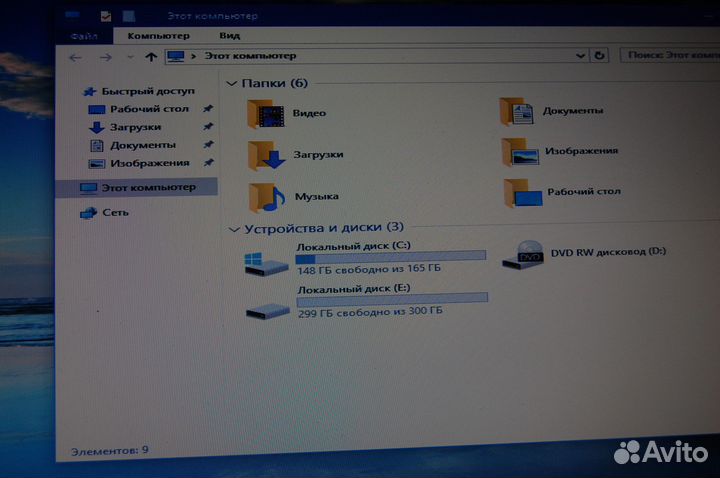The image size is (720, 478).
Task: Switch to the Вид ribbon tab
Action: pyautogui.click(x=229, y=35)
